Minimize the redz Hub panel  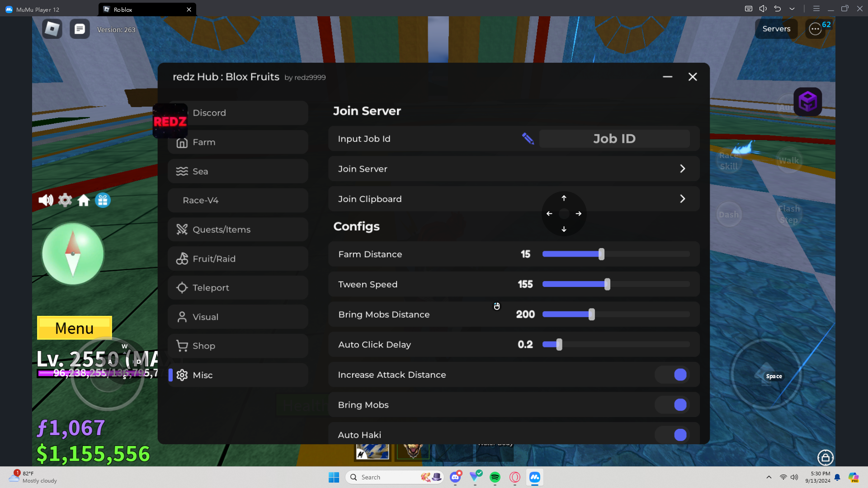pyautogui.click(x=667, y=77)
